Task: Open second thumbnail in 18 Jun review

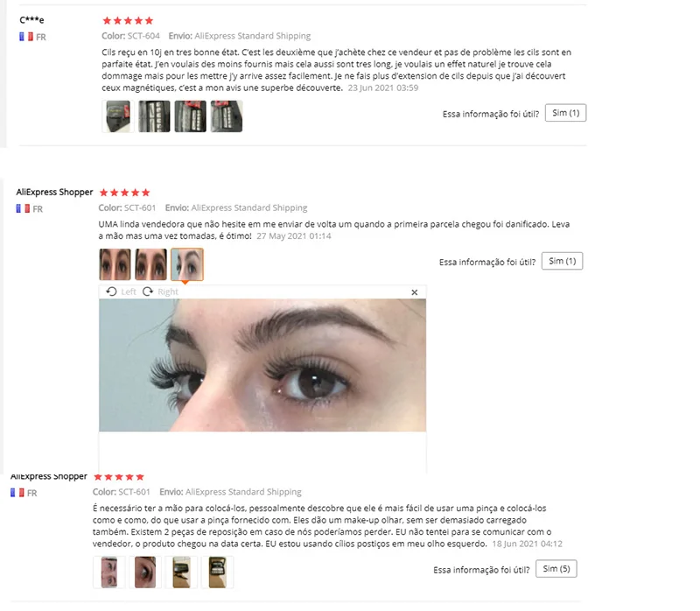Action: point(145,572)
